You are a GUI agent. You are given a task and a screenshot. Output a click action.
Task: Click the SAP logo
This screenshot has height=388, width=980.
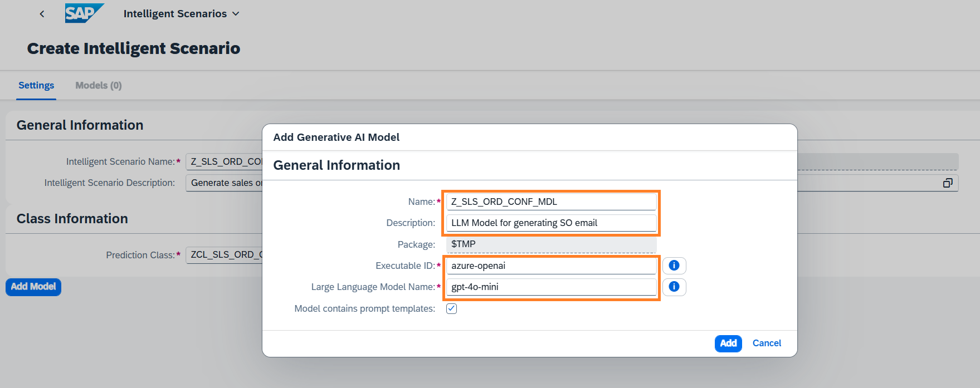84,13
